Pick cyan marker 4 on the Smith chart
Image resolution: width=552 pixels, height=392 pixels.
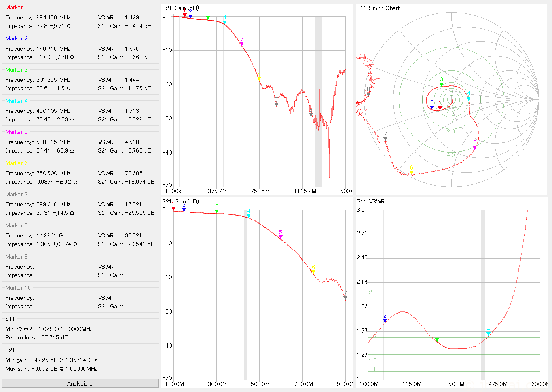pyautogui.click(x=469, y=98)
